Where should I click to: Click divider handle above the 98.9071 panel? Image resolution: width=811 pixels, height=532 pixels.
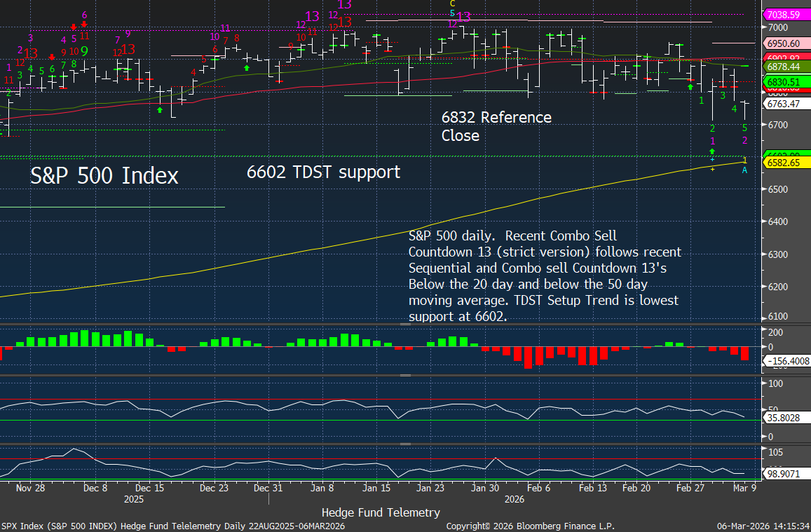(x=405, y=444)
